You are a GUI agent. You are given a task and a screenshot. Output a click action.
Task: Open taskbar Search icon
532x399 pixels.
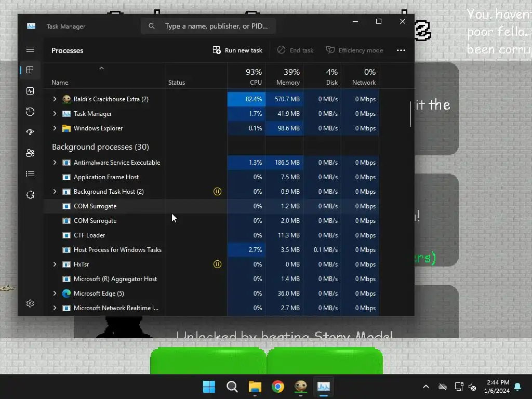click(x=232, y=387)
